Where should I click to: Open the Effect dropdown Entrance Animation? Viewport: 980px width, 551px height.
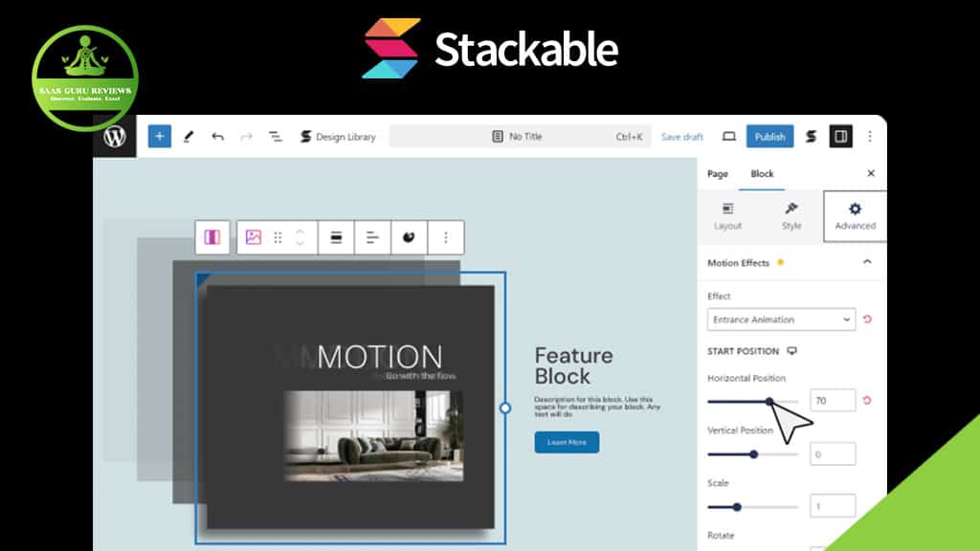781,320
